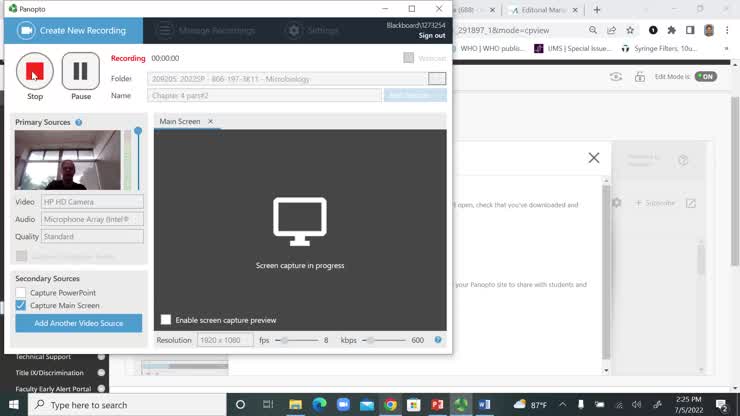Viewport: 740px width, 416px height.
Task: Click student preview eye icon
Action: [616, 76]
